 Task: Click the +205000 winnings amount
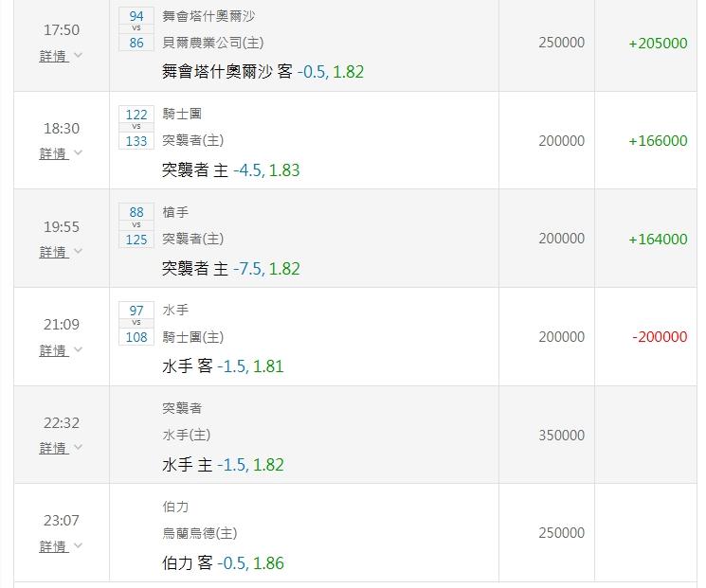coord(658,44)
